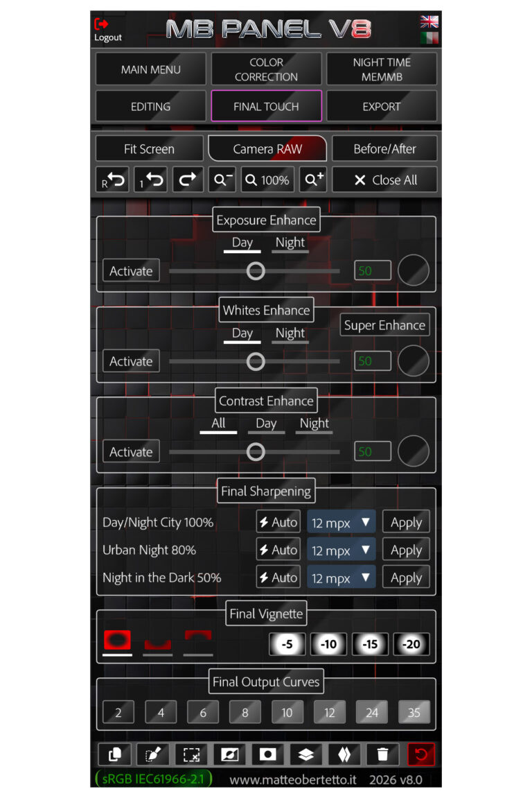
Task: Open mpx dropdown for Night in the Dark 50%
Action: click(x=341, y=578)
